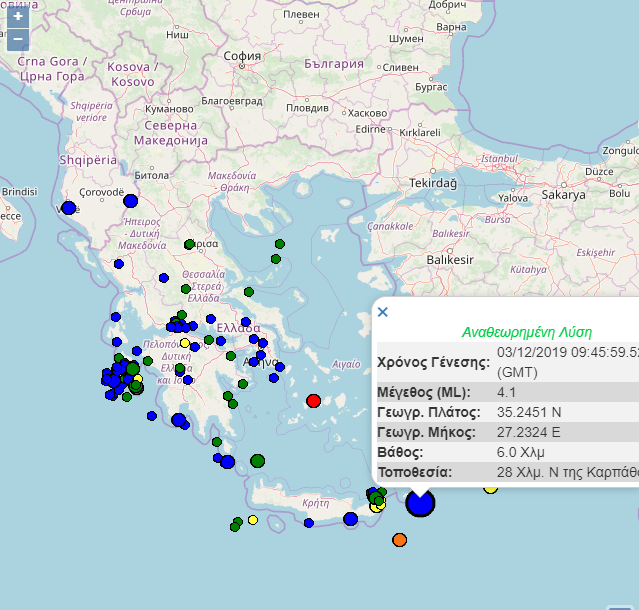Click the Αναθεωρημένη Λύση popup title
Screen dimensions: 639x610
pos(526,332)
